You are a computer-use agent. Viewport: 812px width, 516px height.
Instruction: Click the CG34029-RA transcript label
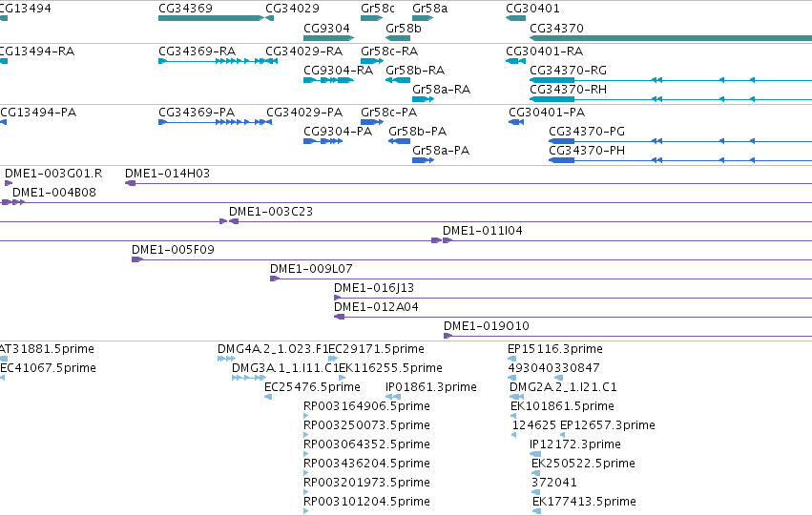coord(304,52)
